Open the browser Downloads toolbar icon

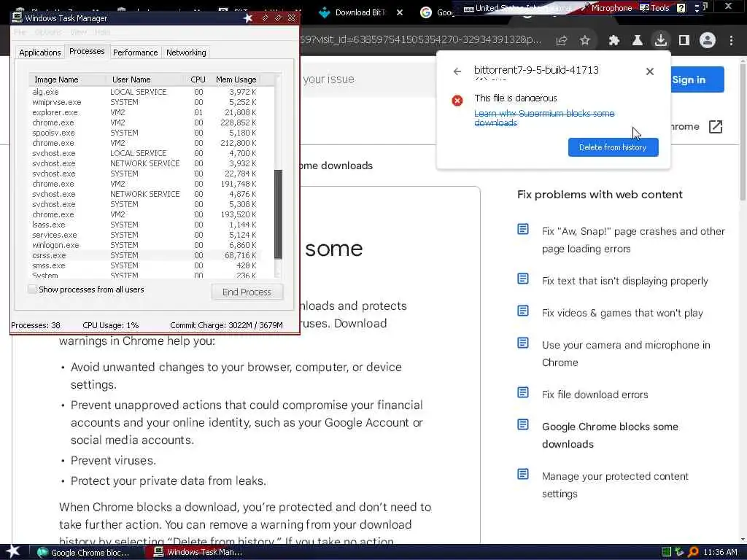(661, 40)
